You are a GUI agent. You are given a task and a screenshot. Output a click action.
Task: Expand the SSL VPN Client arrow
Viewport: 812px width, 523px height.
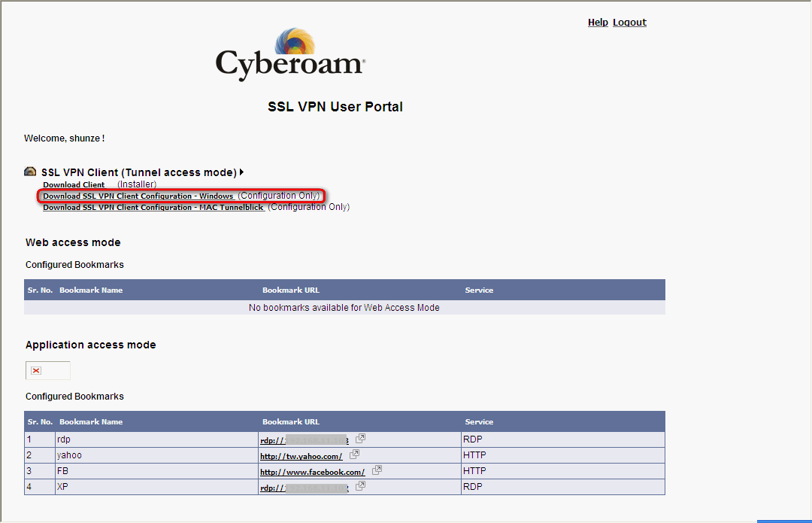pyautogui.click(x=241, y=172)
